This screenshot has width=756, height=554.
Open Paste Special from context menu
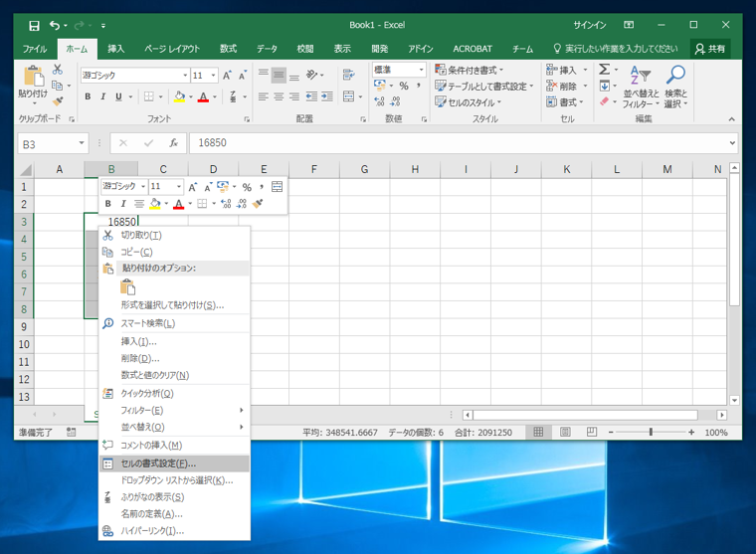tap(174, 305)
